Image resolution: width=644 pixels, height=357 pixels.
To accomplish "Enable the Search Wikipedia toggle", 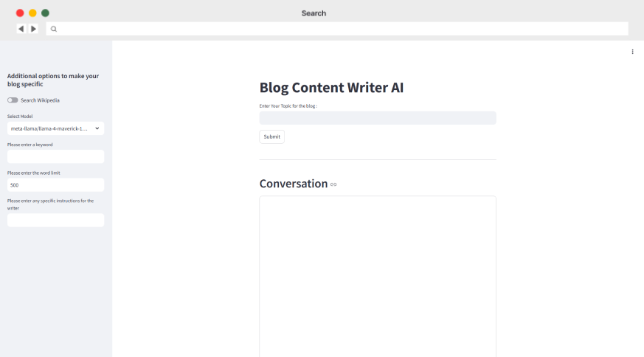I will tap(13, 100).
